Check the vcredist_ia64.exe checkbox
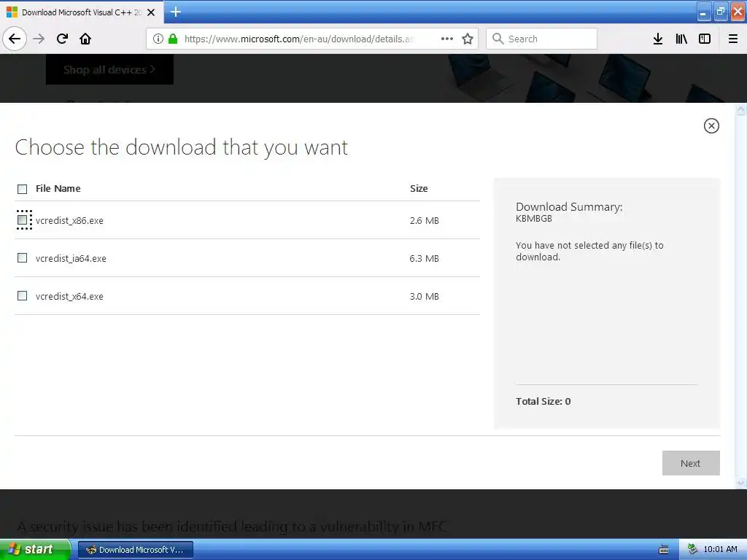747x560 pixels. [23, 257]
